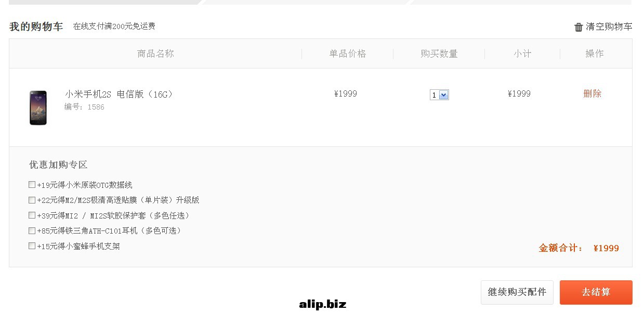Viewport: 644px width, 313px height.
Task: Click the 金额合计 total amount
Action: [x=579, y=248]
